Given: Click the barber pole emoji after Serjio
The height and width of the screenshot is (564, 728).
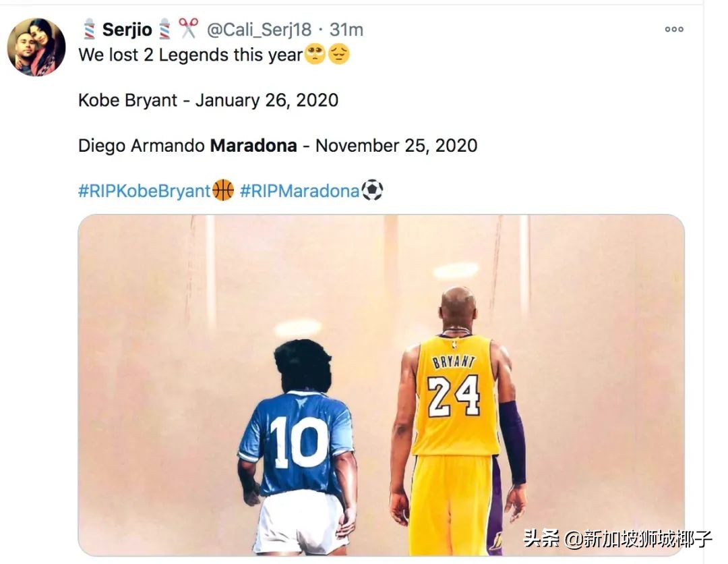Looking at the screenshot, I should 165,29.
